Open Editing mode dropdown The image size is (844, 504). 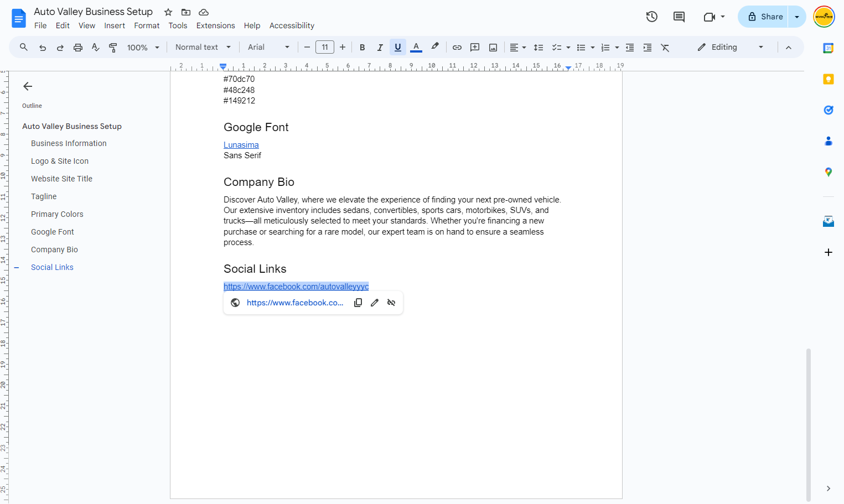click(x=731, y=48)
